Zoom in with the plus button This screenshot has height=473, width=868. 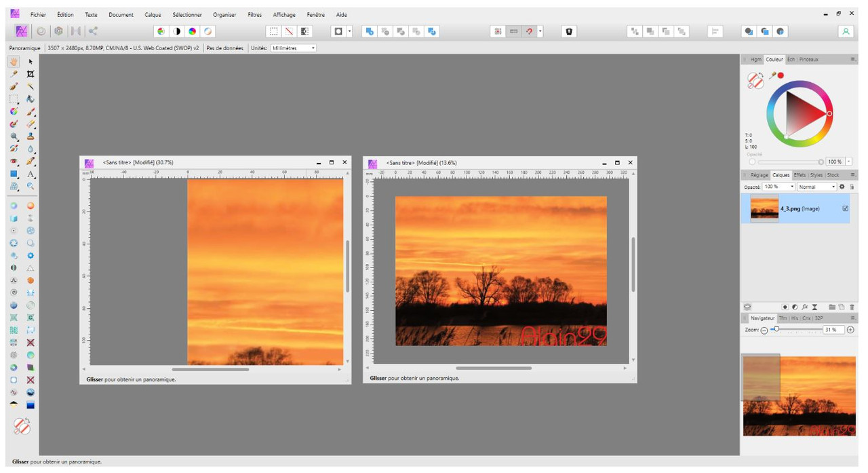coord(850,330)
